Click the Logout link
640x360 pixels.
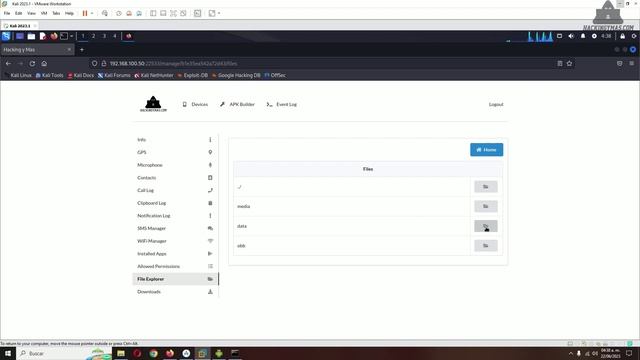(496, 104)
